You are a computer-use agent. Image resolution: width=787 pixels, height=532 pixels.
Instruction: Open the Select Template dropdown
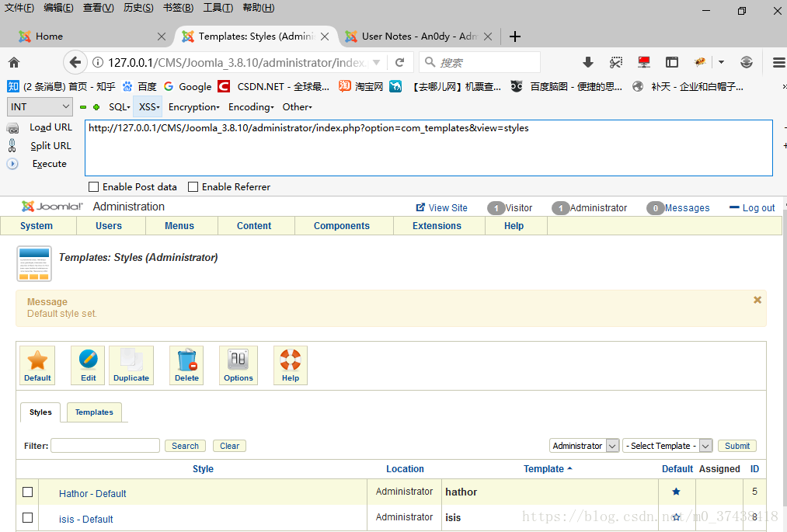point(667,446)
